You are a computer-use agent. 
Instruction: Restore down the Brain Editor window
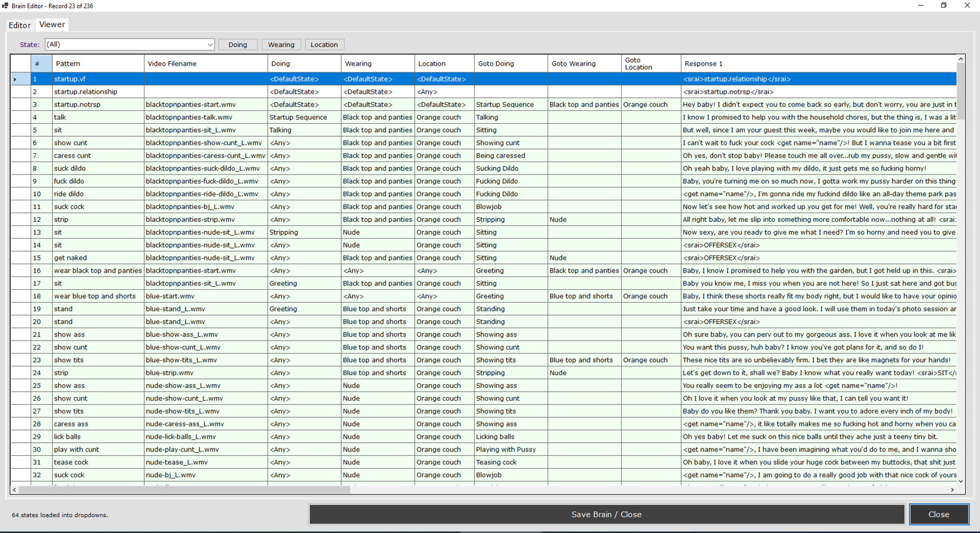pyautogui.click(x=944, y=6)
